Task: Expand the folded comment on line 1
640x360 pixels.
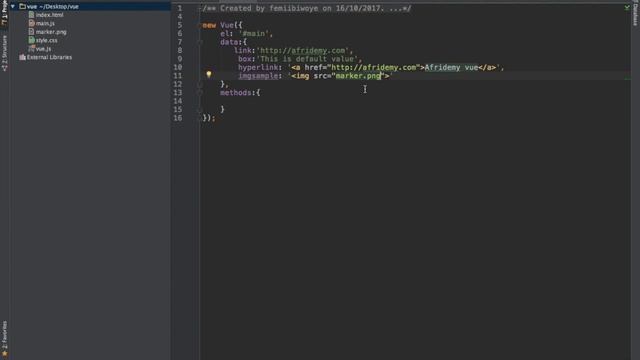Action: pyautogui.click(x=200, y=8)
